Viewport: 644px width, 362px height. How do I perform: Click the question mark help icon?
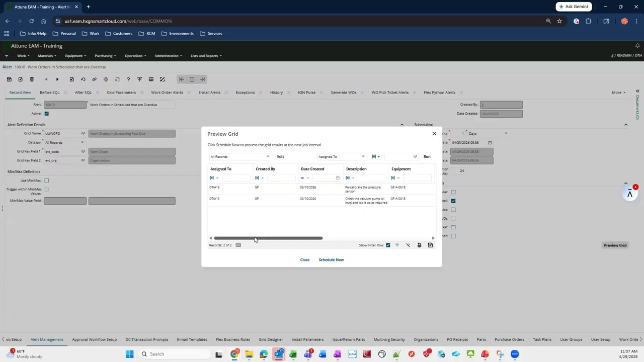click(128, 79)
